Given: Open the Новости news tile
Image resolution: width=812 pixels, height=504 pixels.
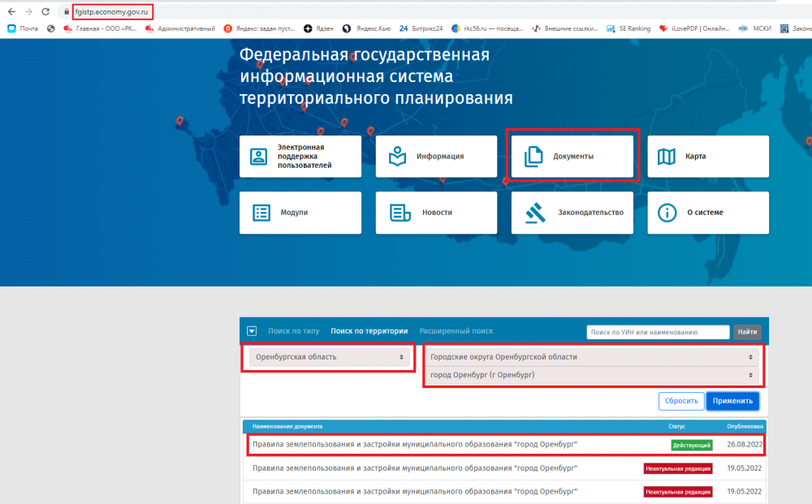Looking at the screenshot, I should click(x=436, y=213).
